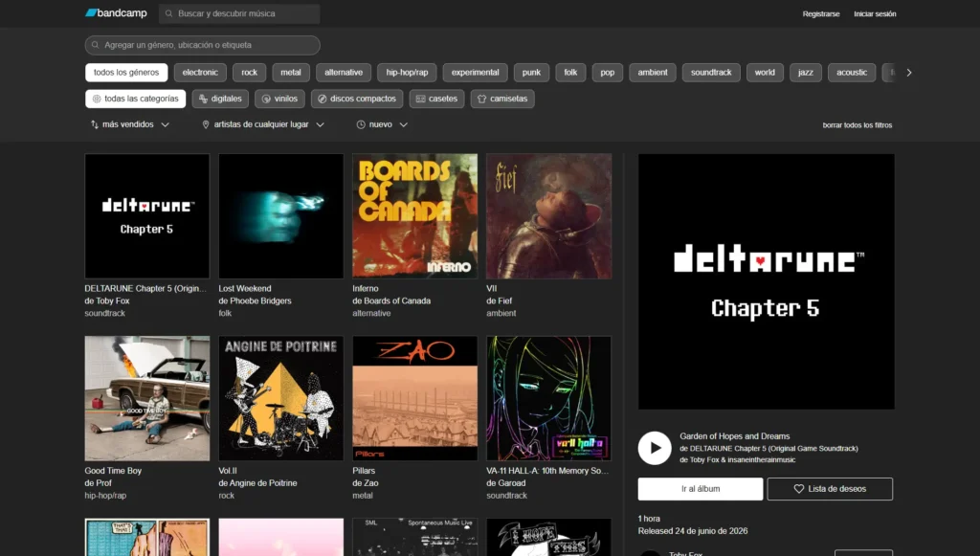Image resolution: width=980 pixels, height=556 pixels.
Task: Click large DELTARUNE Chapter 5 artwork
Action: point(767,281)
